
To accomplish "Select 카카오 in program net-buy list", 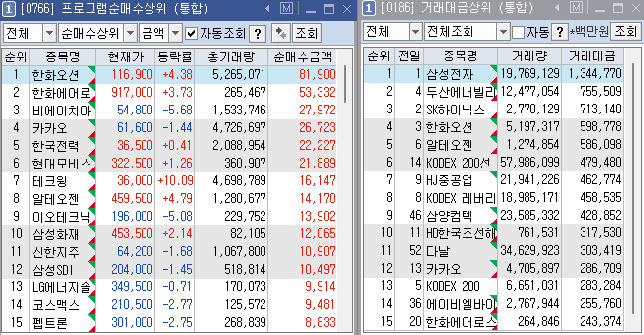I will 169,128.
